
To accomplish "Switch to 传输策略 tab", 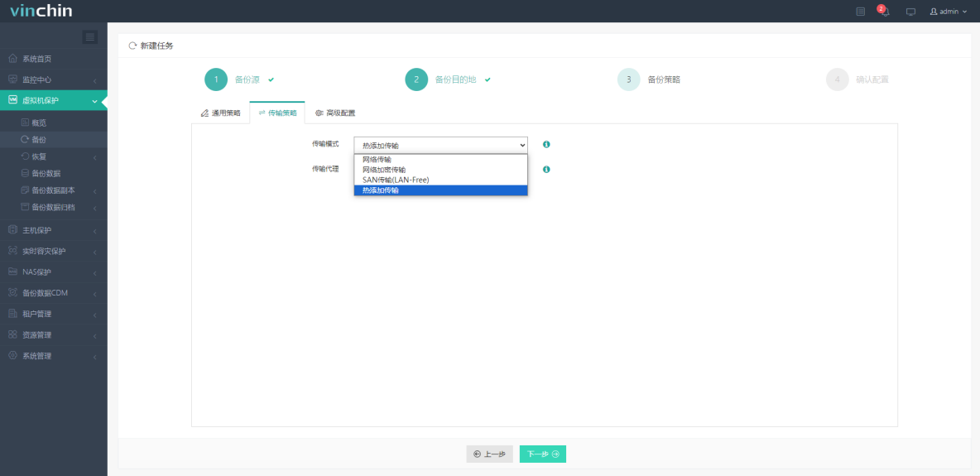I will (x=277, y=113).
